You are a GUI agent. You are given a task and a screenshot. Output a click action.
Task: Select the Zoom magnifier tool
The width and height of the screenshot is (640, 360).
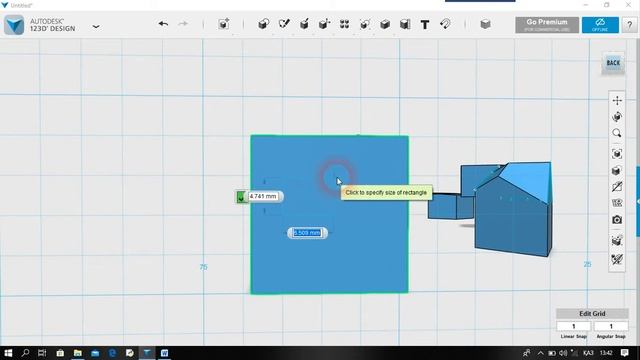[617, 133]
